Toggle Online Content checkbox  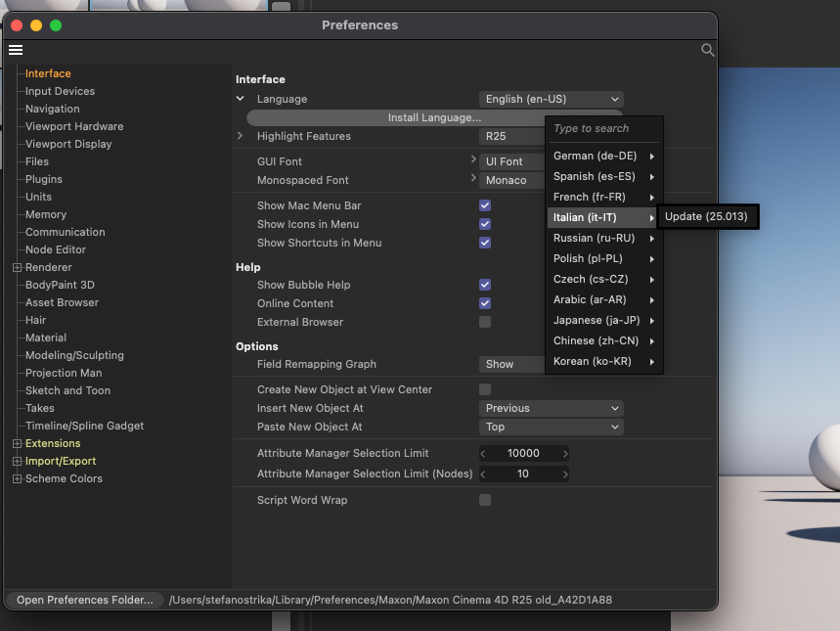pos(485,303)
